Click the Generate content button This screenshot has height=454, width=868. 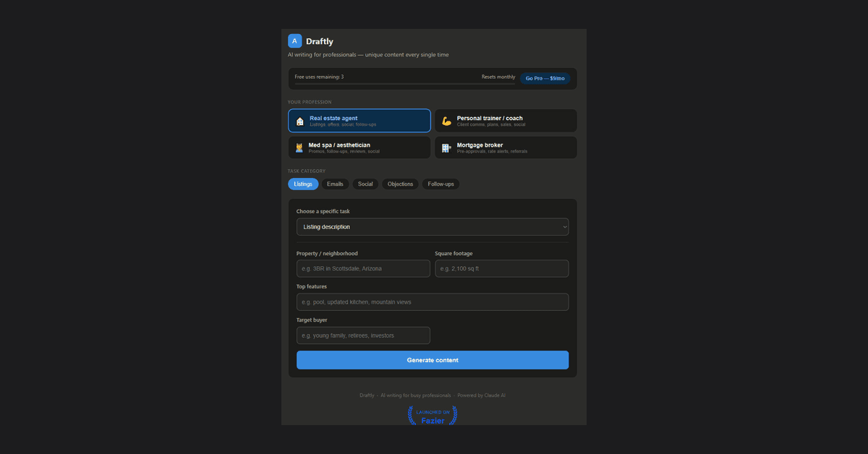[433, 360]
